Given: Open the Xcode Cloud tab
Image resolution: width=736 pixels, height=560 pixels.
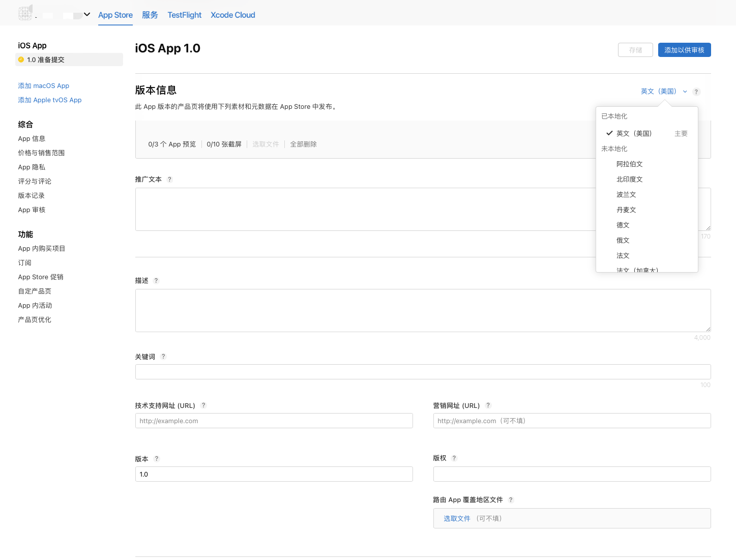Looking at the screenshot, I should coord(233,15).
